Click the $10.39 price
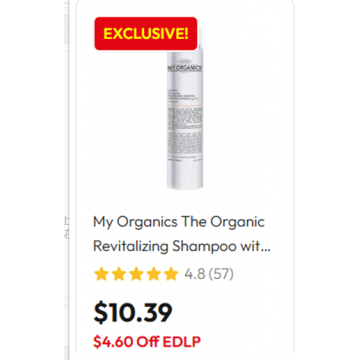 point(133,313)
